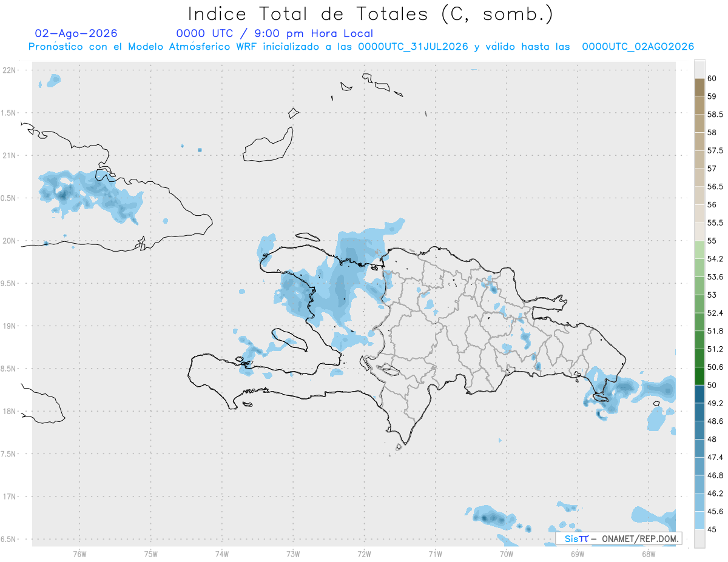Click the "73W" longitude label

pyautogui.click(x=293, y=554)
